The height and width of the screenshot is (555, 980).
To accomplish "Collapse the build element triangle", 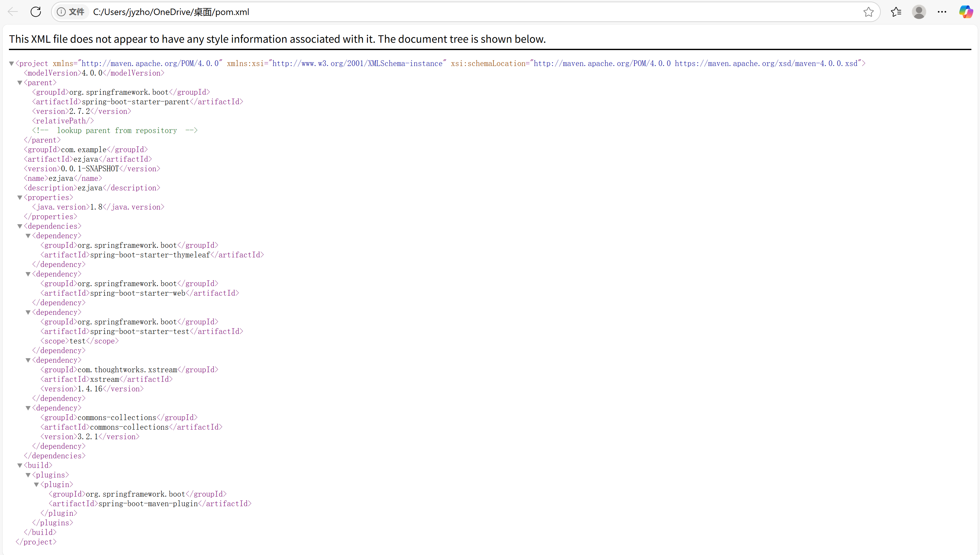I will click(x=20, y=465).
